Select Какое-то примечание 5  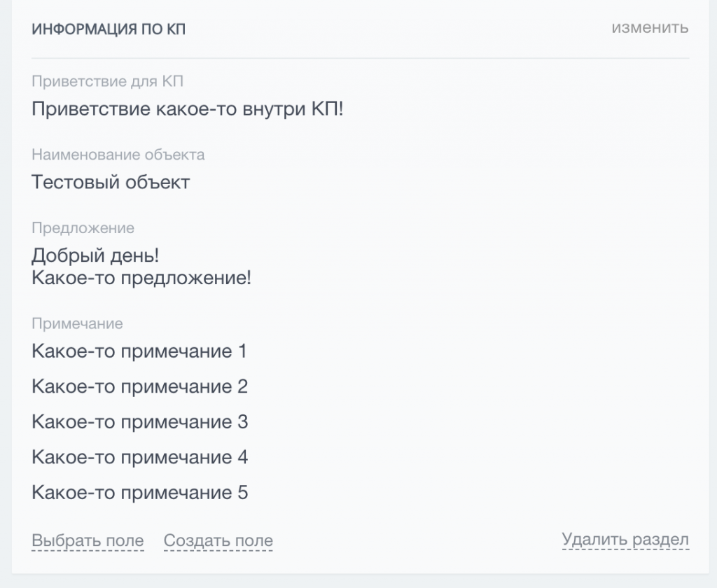point(138,491)
